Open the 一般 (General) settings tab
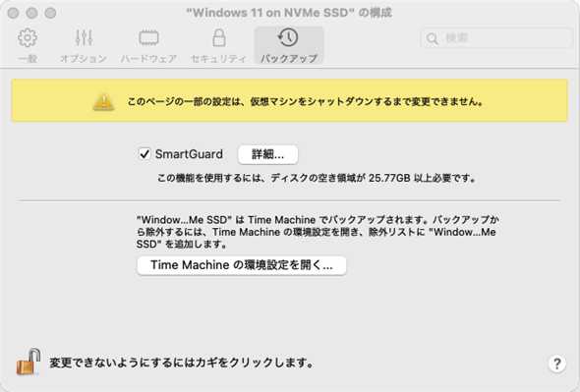Image resolution: width=580 pixels, height=392 pixels. (x=28, y=46)
